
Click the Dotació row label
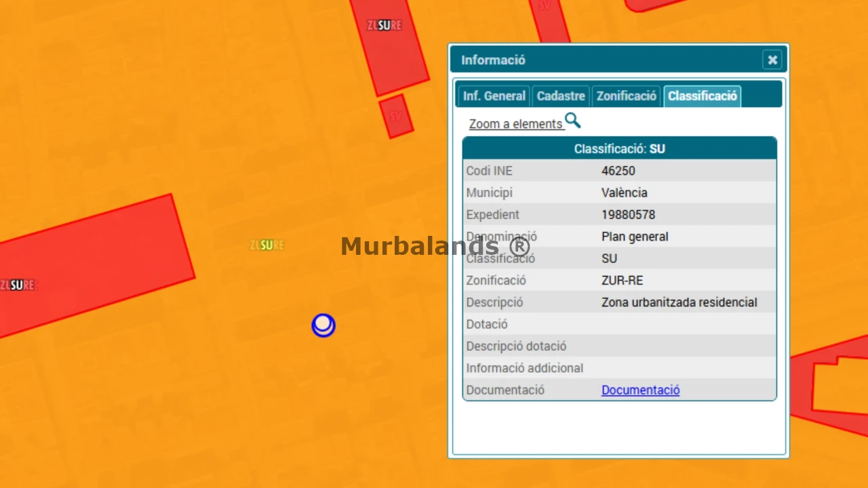coord(487,325)
